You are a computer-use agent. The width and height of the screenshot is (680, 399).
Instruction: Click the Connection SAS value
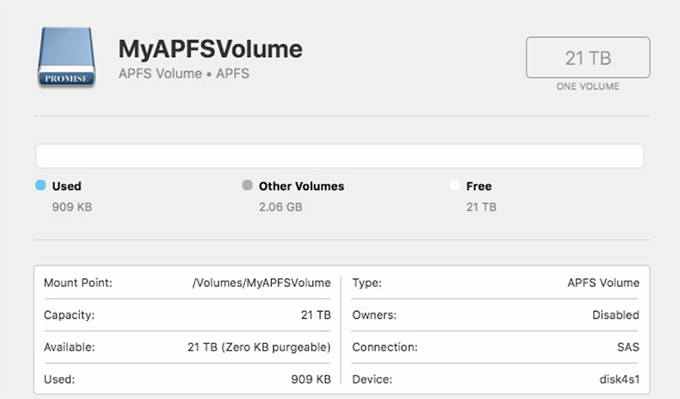point(628,347)
